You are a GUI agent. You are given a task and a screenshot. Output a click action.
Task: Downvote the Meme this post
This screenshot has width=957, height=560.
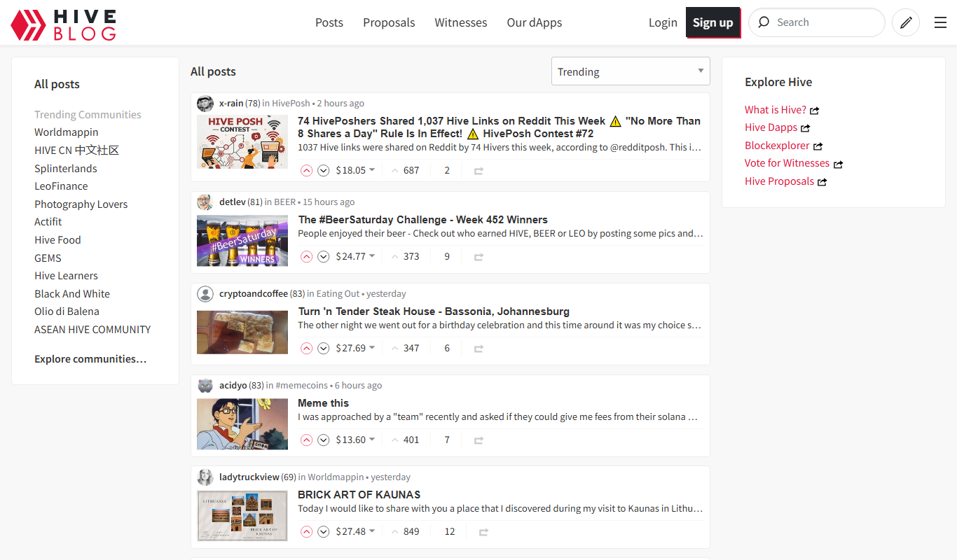323,440
